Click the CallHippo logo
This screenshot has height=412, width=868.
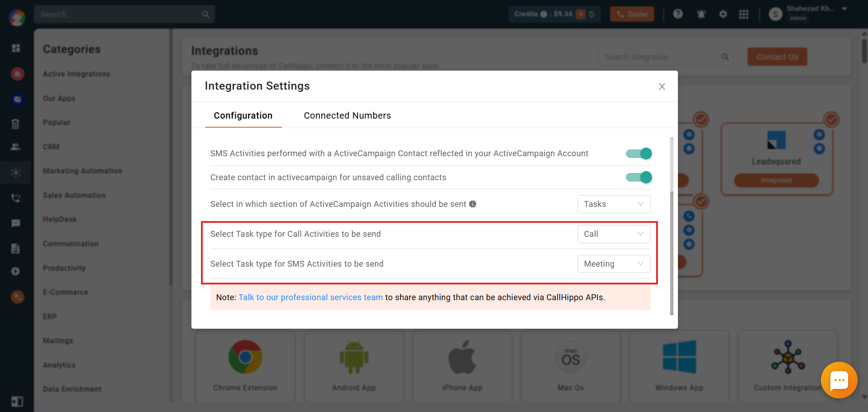point(17,18)
